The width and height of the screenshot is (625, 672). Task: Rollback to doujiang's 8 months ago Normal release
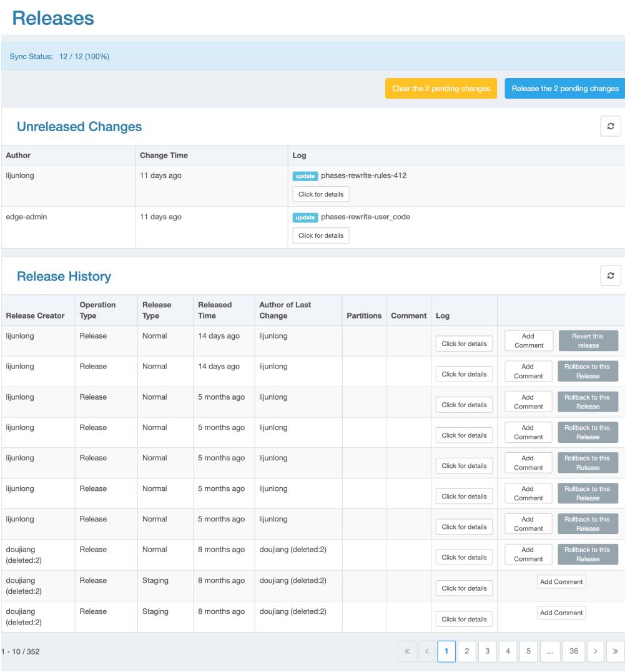(588, 554)
